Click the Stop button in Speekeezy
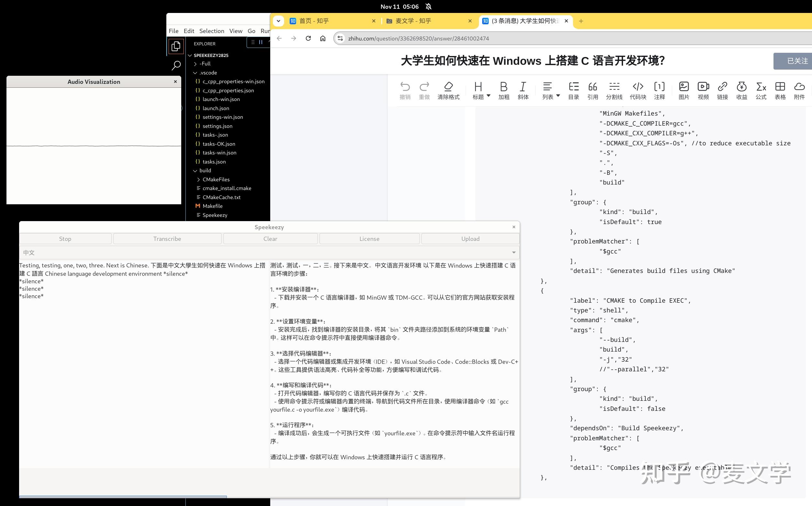This screenshot has height=506, width=812. 65,239
